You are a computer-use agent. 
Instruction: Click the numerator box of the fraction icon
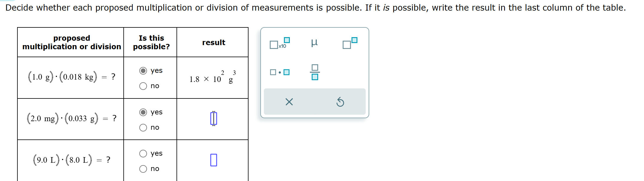(315, 67)
